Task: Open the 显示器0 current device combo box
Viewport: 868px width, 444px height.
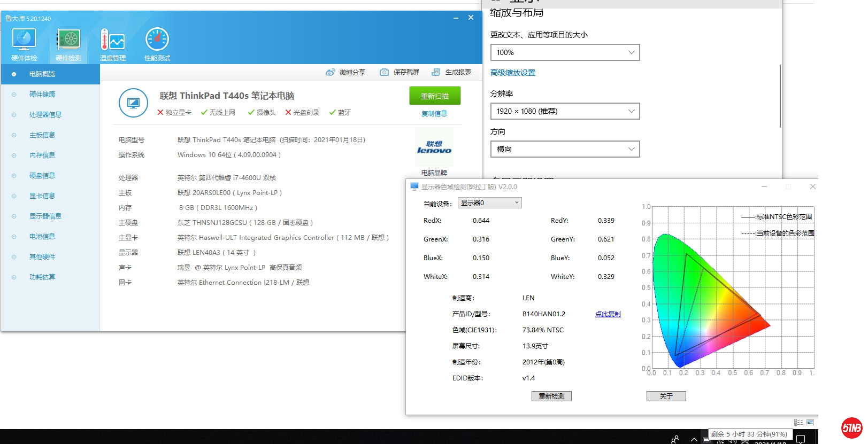Action: click(489, 203)
